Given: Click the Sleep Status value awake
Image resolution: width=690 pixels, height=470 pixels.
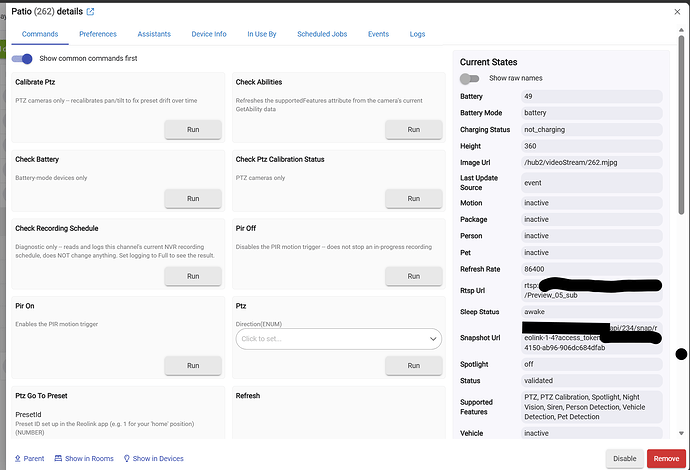Looking at the screenshot, I should pos(592,312).
